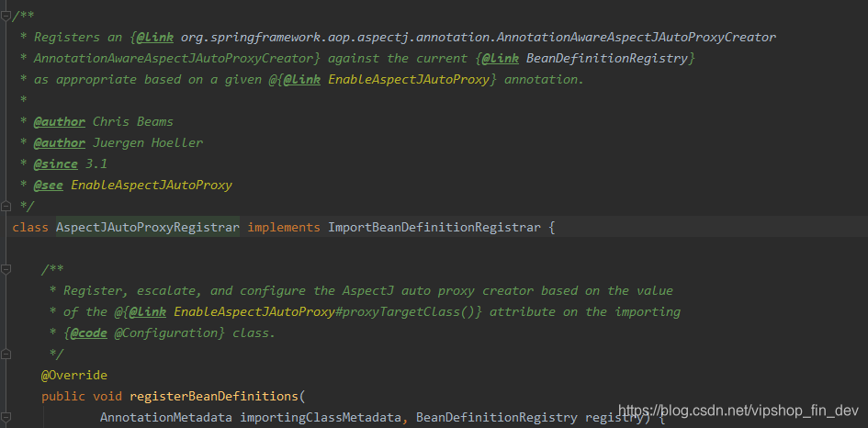Viewport: 868px width, 428px height.
Task: Click the 'public' modifier keyword
Action: click(63, 397)
